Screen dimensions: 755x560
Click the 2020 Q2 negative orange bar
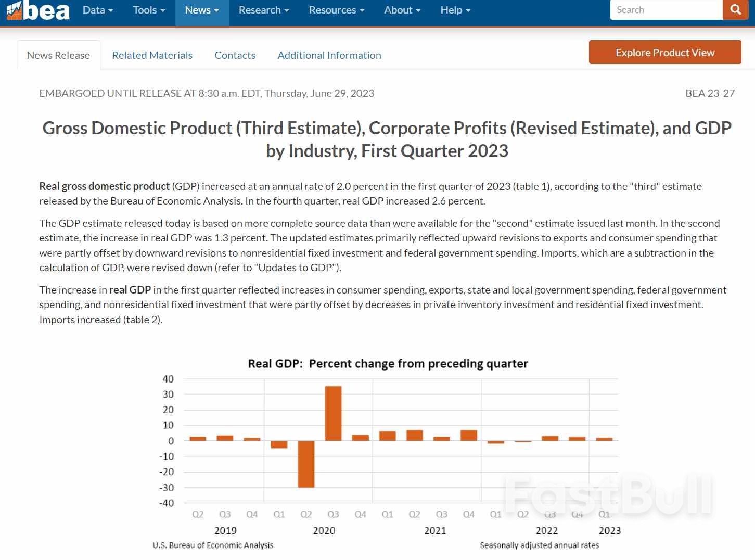tap(306, 464)
